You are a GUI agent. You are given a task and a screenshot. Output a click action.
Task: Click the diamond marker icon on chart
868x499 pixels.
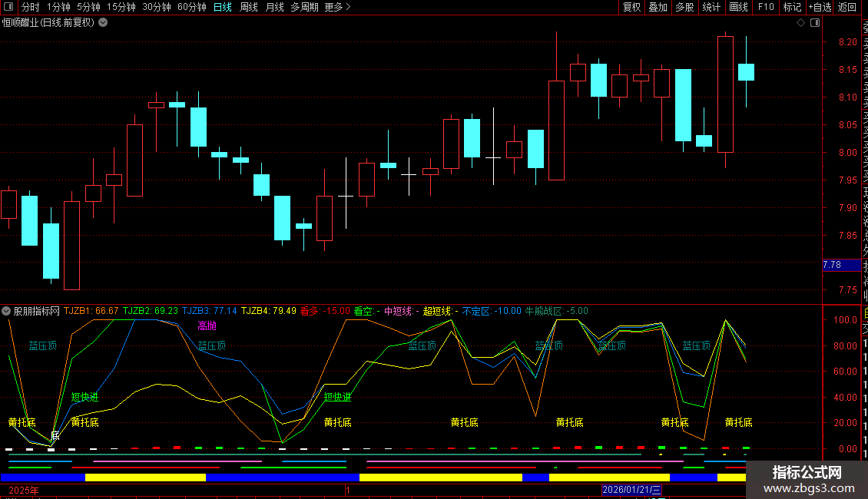point(800,23)
